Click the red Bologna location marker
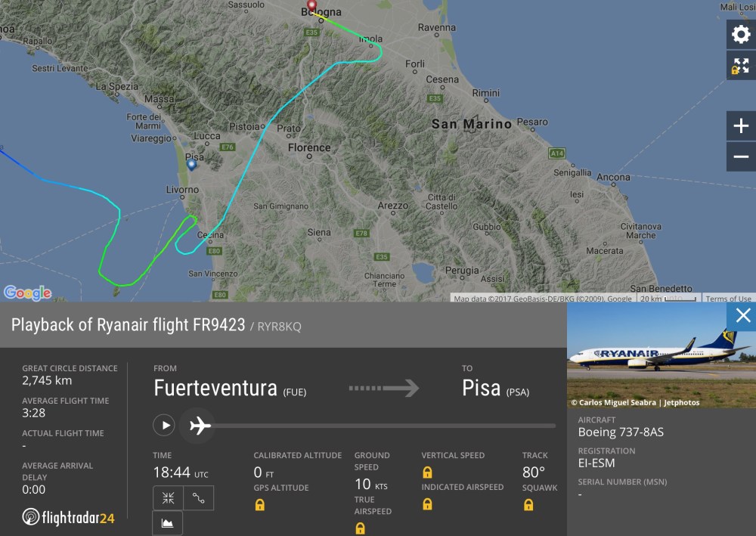The height and width of the screenshot is (536, 756). click(311, 7)
